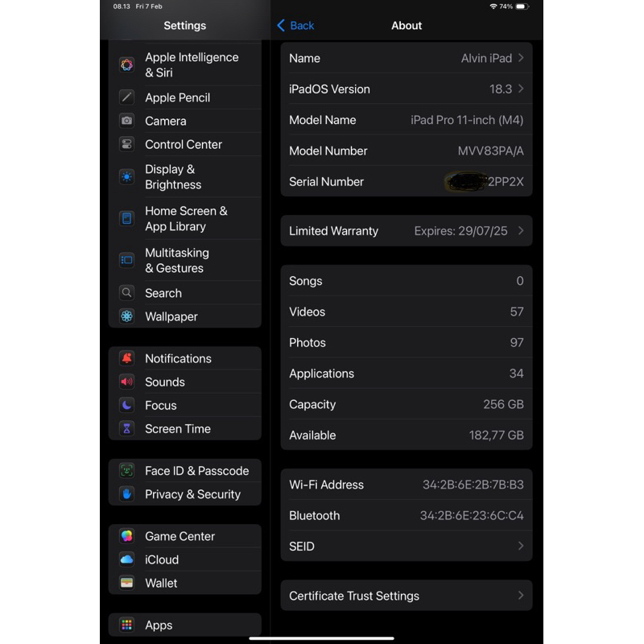Tap the Fri 7 Feb date
644x644 pixels.
click(149, 6)
